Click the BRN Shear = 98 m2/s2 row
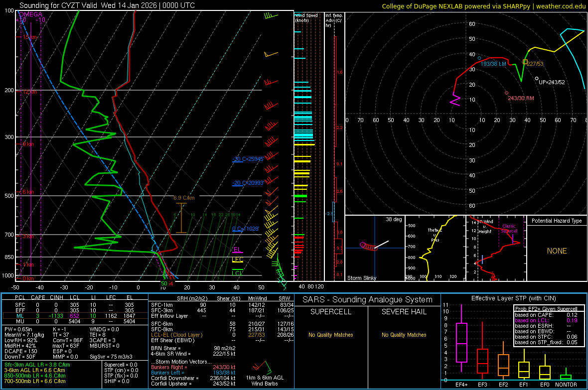Image resolution: width=588 pixels, height=390 pixels. pyautogui.click(x=193, y=348)
